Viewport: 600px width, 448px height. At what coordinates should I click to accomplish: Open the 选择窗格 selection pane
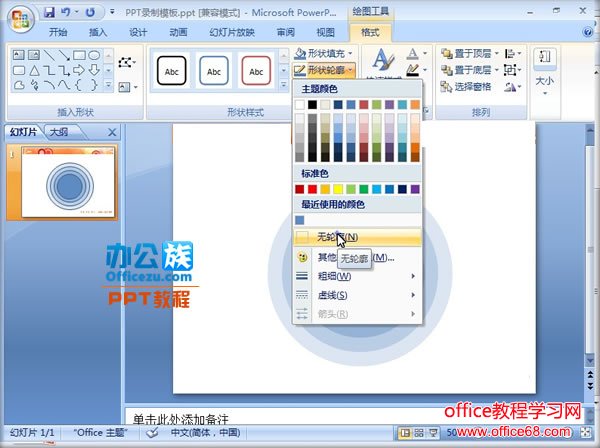coord(466,87)
